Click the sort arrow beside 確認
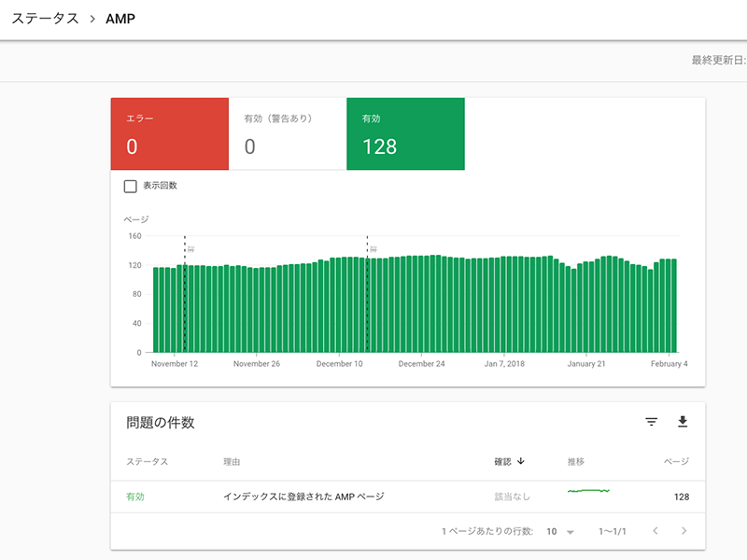 pos(520,461)
